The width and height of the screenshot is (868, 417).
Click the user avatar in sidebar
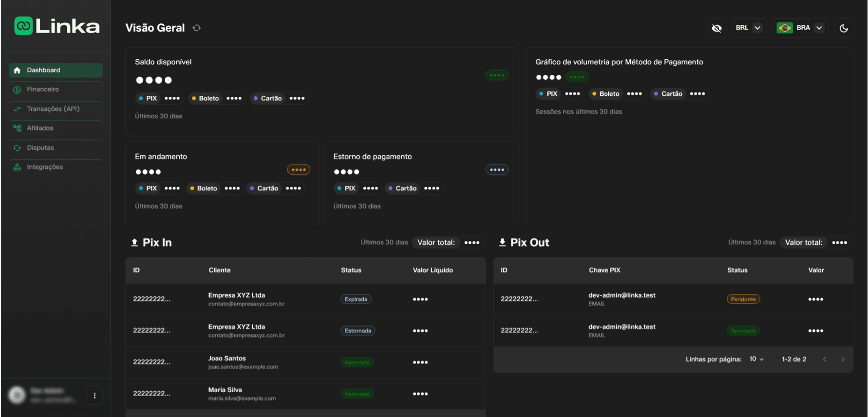[x=17, y=395]
